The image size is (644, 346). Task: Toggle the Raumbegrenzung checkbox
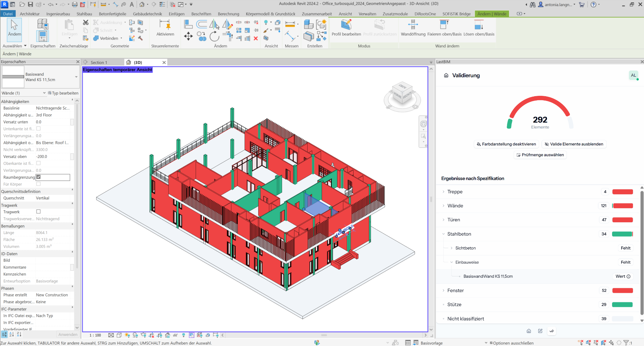pyautogui.click(x=39, y=177)
